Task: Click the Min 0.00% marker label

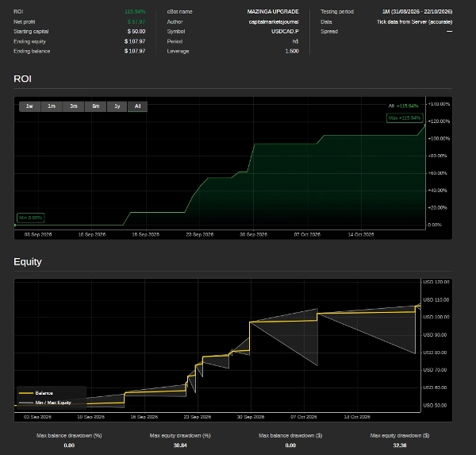Action: [x=31, y=218]
